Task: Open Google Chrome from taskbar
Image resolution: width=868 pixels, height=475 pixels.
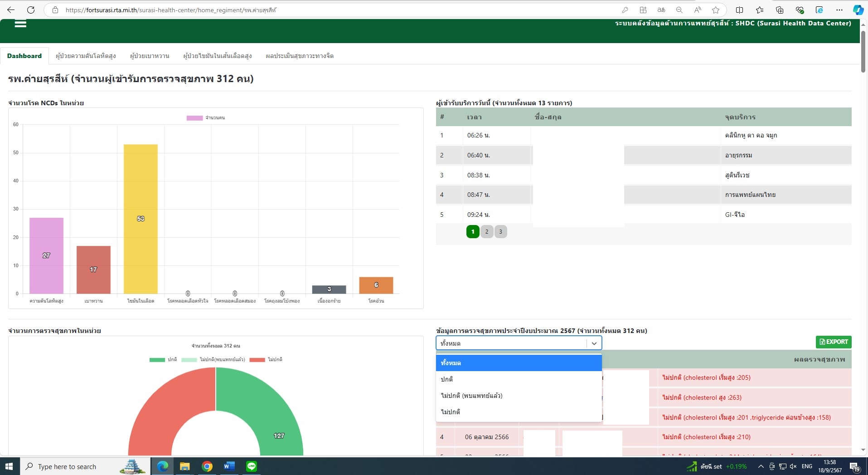Action: point(207,466)
